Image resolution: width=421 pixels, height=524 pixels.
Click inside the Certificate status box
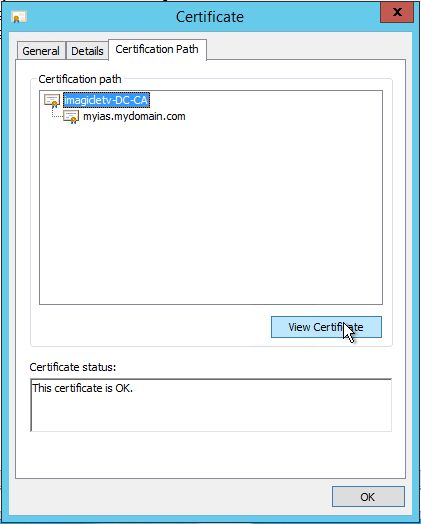211,405
